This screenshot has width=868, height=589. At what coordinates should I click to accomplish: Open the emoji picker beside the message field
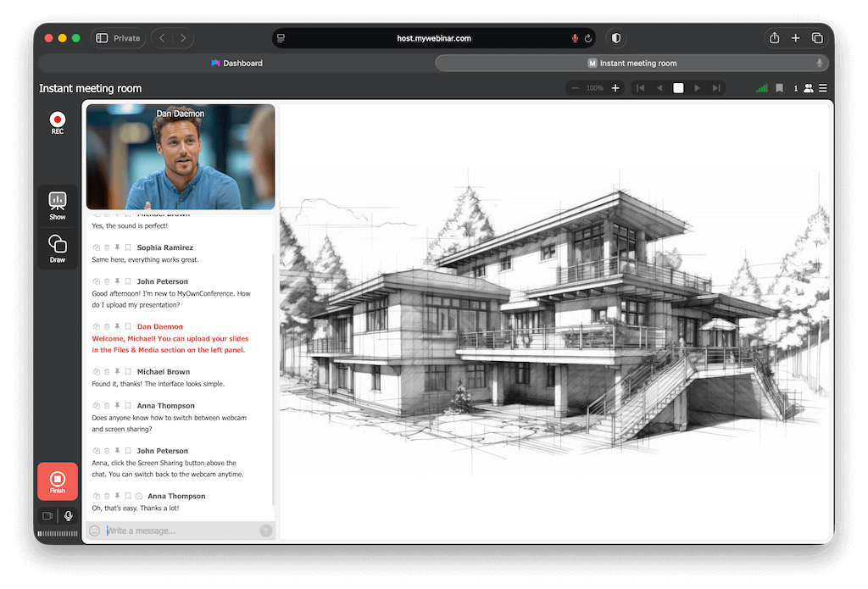coord(94,530)
